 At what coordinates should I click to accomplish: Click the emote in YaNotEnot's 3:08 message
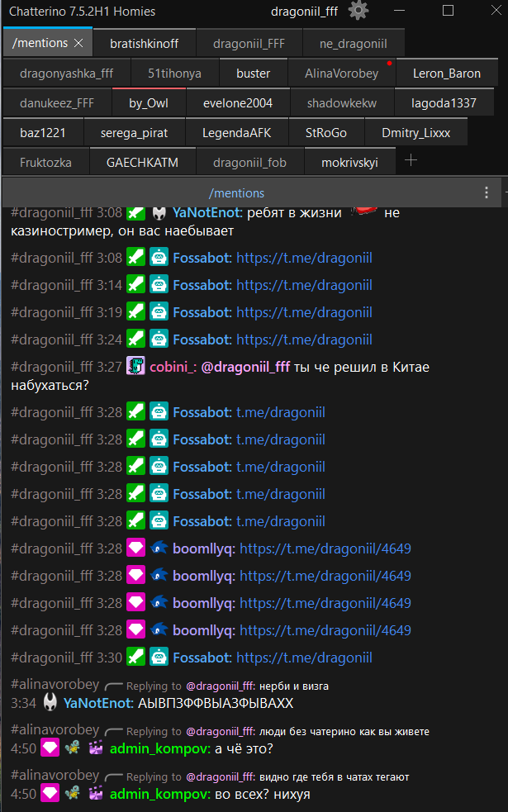pyautogui.click(x=363, y=212)
